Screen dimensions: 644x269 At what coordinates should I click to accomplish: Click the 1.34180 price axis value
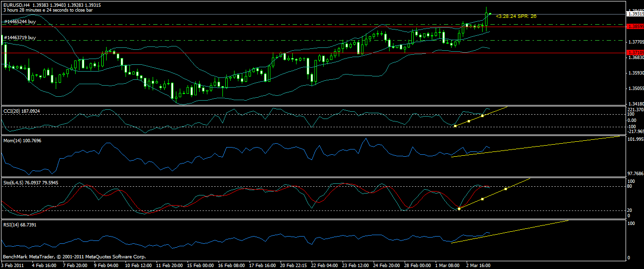[635, 104]
